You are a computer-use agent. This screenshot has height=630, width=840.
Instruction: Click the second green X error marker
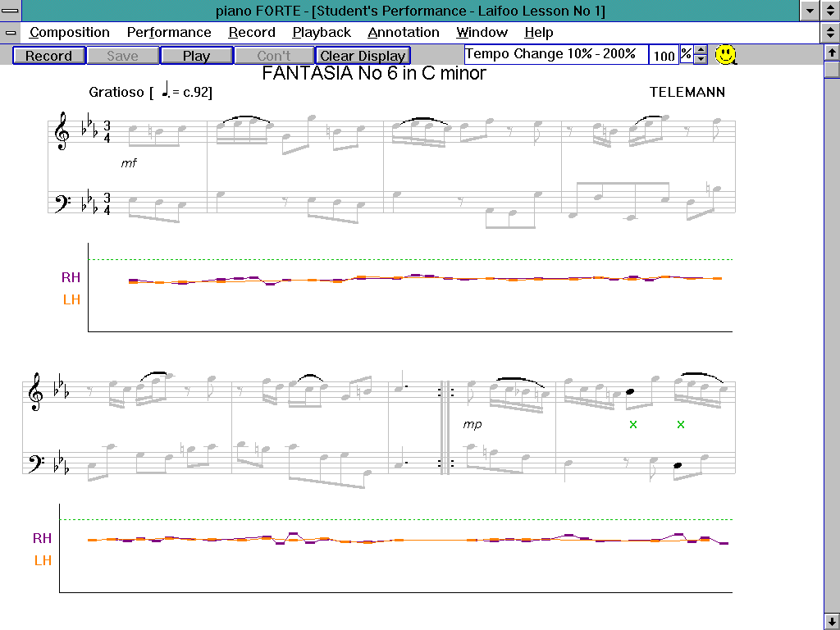(x=680, y=424)
